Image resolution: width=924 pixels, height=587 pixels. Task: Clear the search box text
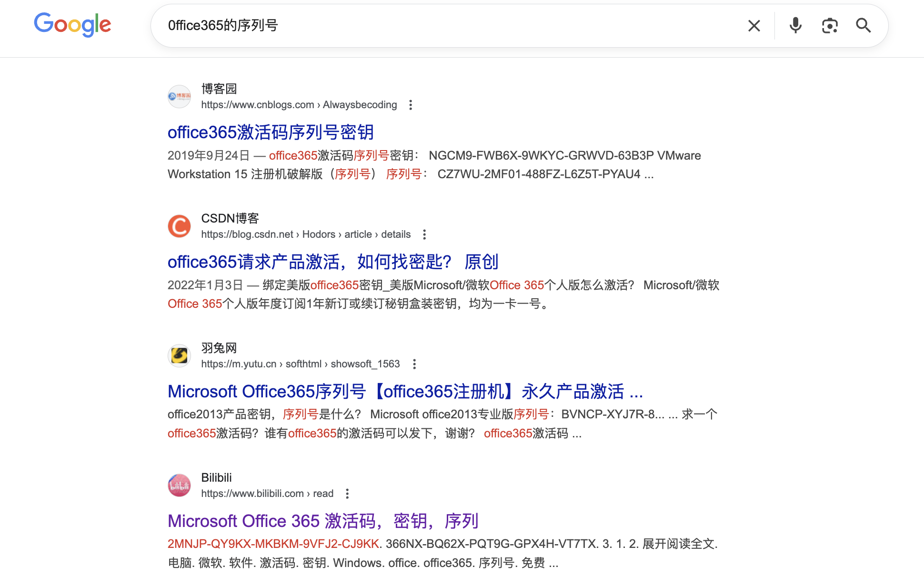754,26
